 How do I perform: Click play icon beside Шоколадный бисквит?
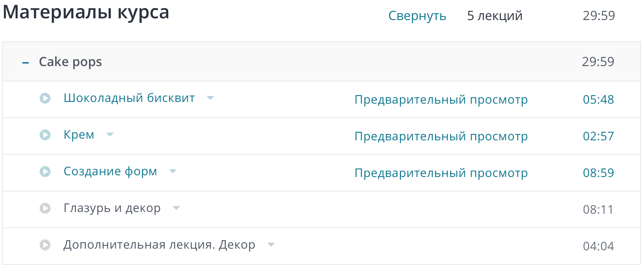(x=45, y=99)
